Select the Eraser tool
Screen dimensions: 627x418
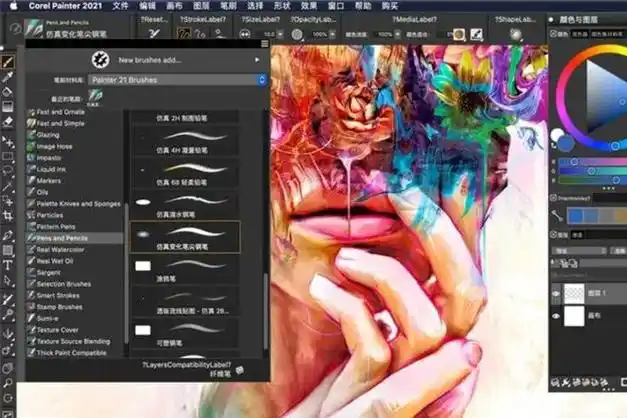7,121
